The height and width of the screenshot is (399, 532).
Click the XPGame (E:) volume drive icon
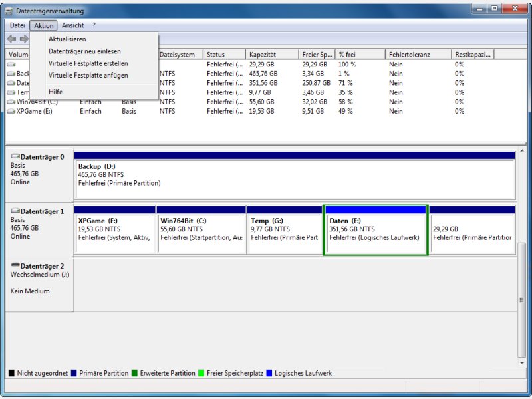point(11,111)
